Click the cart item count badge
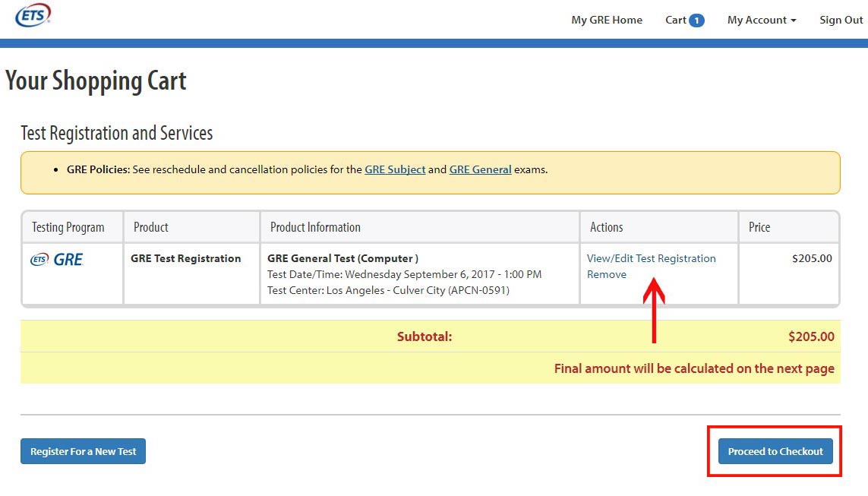This screenshot has height=496, width=868. click(696, 21)
